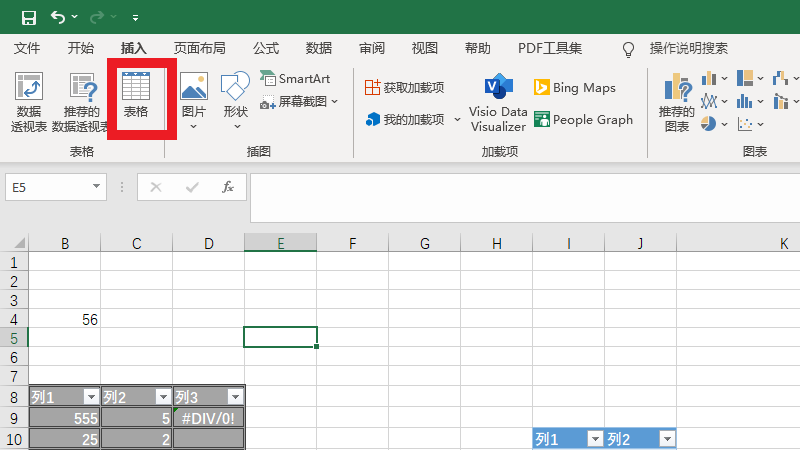Open the Visio Data Visualizer add-in
The width and height of the screenshot is (800, 450).
(498, 102)
